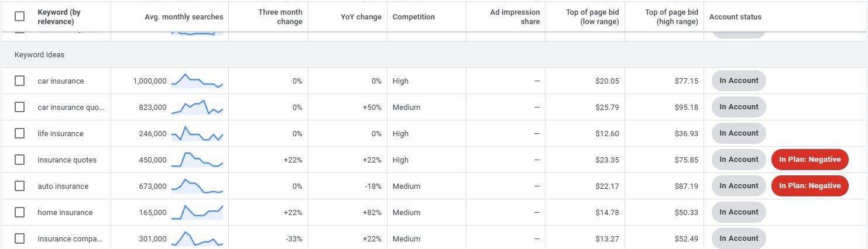The height and width of the screenshot is (249, 868).
Task: Select the home insurance checkbox
Action: pos(19,212)
